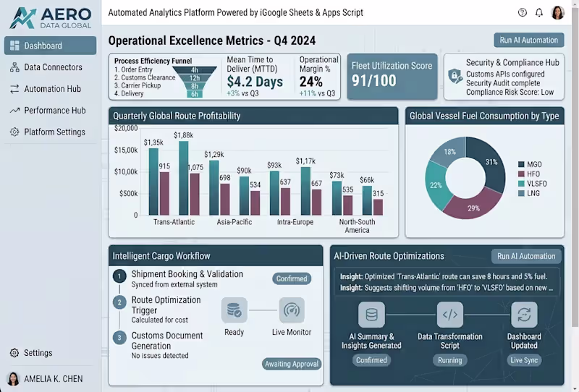The height and width of the screenshot is (392, 579).
Task: Open the Dashboard grid icon
Action: point(14,46)
